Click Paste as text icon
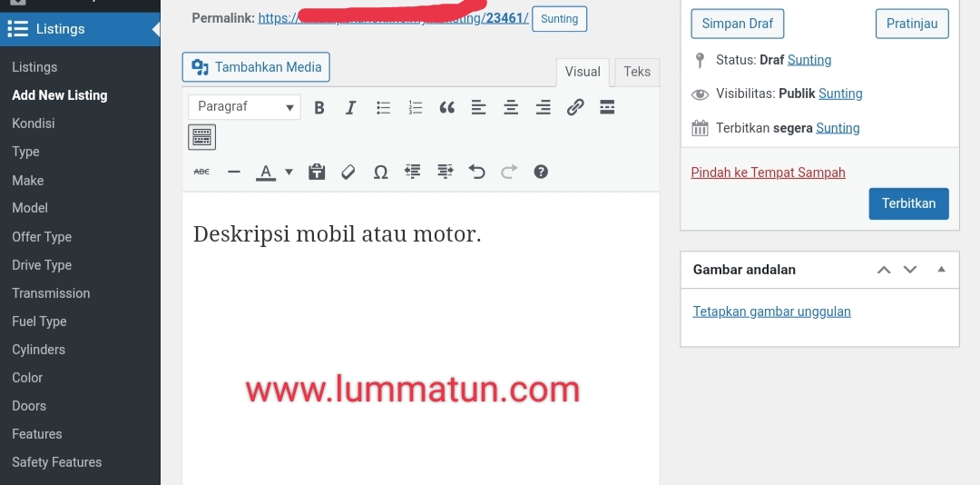Viewport: 980px width, 485px height. [317, 172]
